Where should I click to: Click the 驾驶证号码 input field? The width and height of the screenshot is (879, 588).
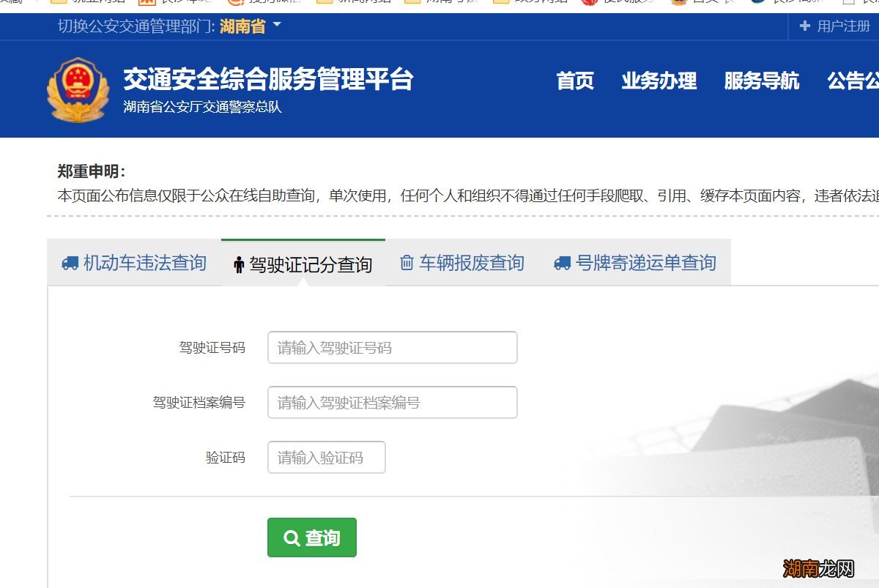[x=393, y=347]
